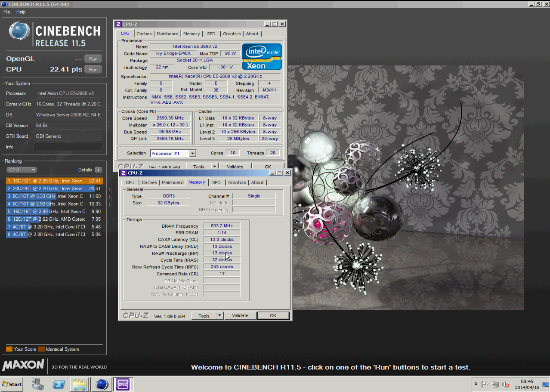The width and height of the screenshot is (550, 392).
Task: Open Windows PowerShell from taskbar
Action: tap(59, 384)
